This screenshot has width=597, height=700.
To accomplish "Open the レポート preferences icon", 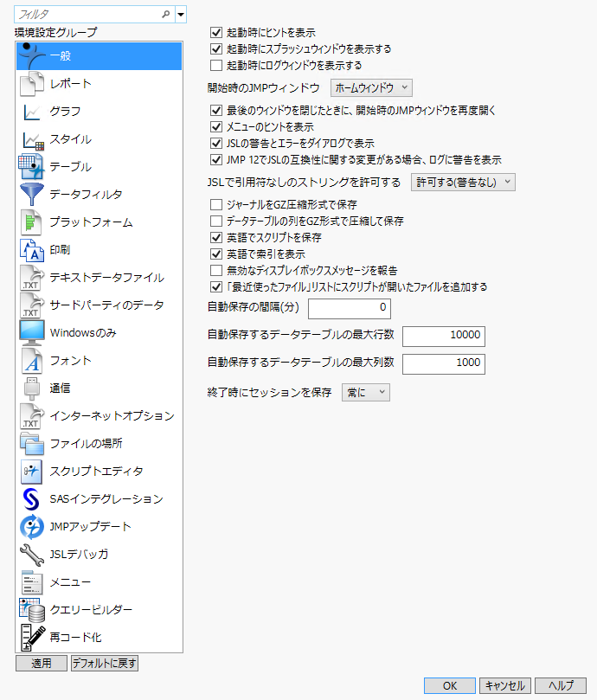I will 32,83.
